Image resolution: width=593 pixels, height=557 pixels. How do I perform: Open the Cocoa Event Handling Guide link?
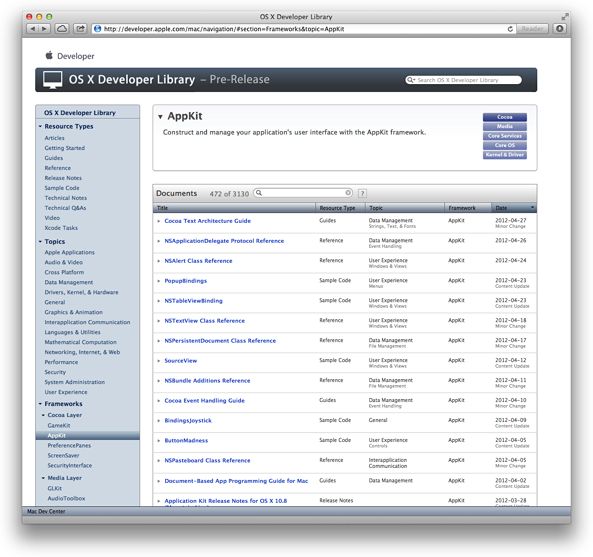(204, 400)
